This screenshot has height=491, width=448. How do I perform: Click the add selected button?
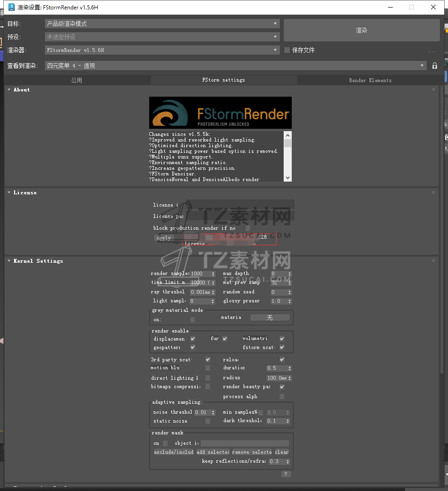213,452
